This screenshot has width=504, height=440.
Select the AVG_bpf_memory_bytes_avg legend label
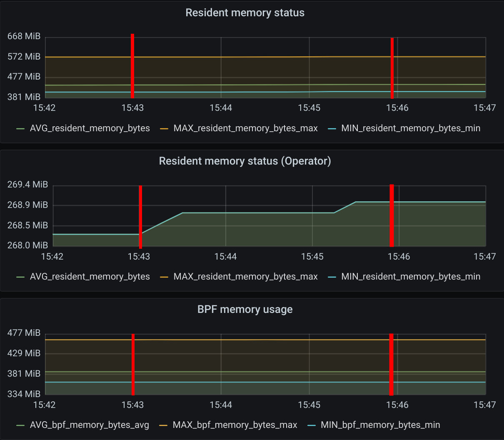point(90,425)
